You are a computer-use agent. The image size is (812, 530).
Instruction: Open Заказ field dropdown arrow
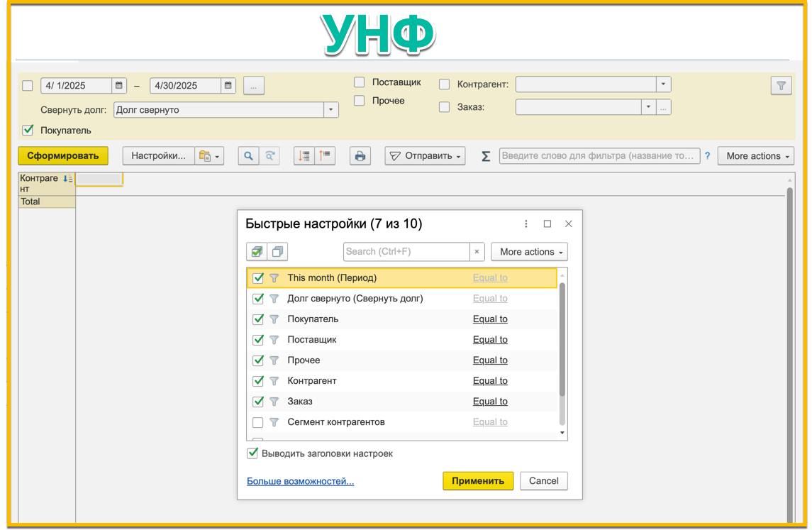point(648,107)
